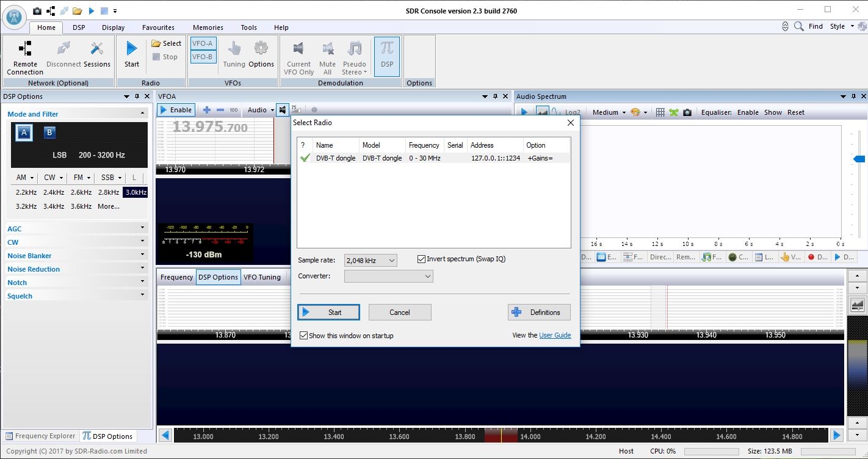Screen dimensions: 868x459
Task: Toggle the Enable button in VFOA toolbar
Action: [x=176, y=110]
